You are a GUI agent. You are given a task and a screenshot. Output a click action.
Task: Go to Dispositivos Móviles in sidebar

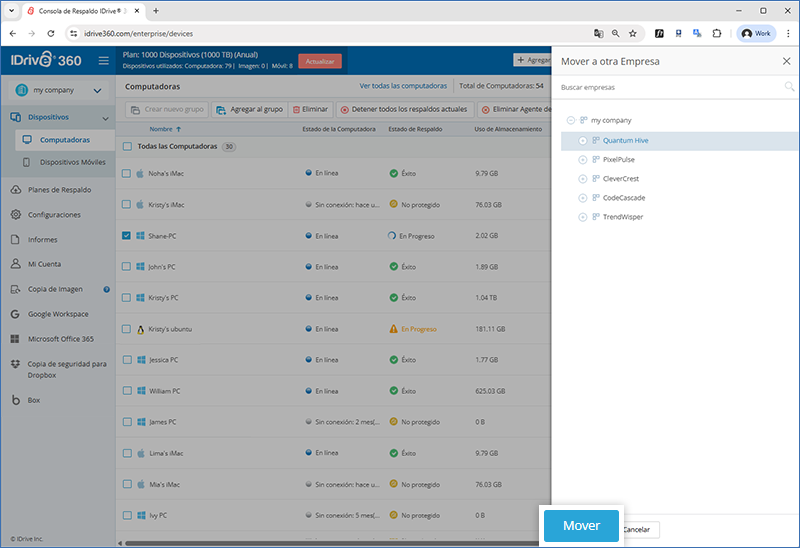72,162
